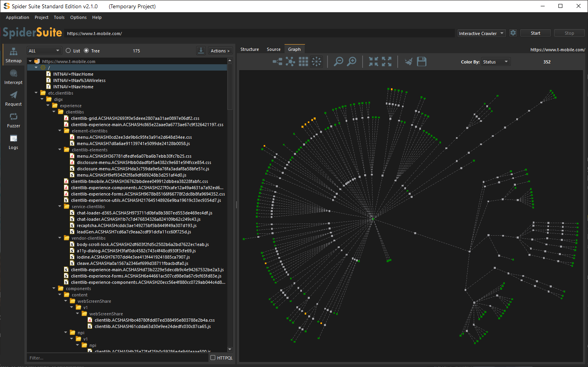
Task: Select INTNAV=tNav%3AWireless entry
Action: (79, 80)
